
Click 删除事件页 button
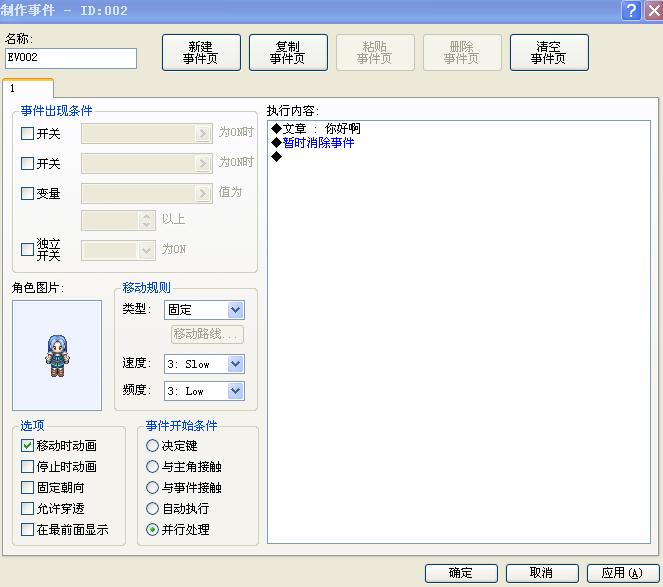pos(462,52)
